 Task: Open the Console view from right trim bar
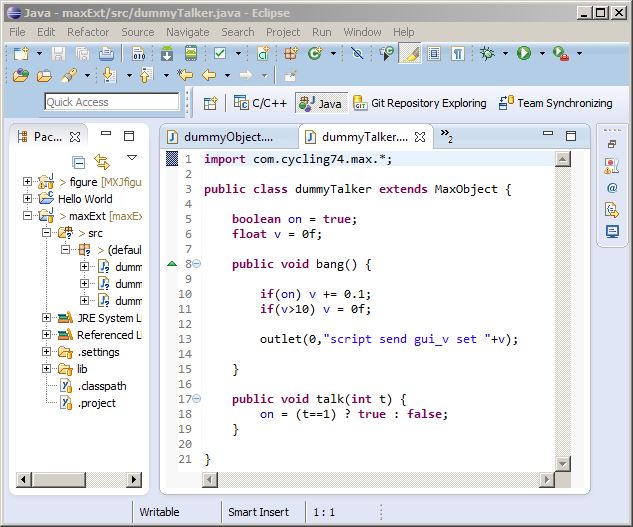pyautogui.click(x=612, y=231)
